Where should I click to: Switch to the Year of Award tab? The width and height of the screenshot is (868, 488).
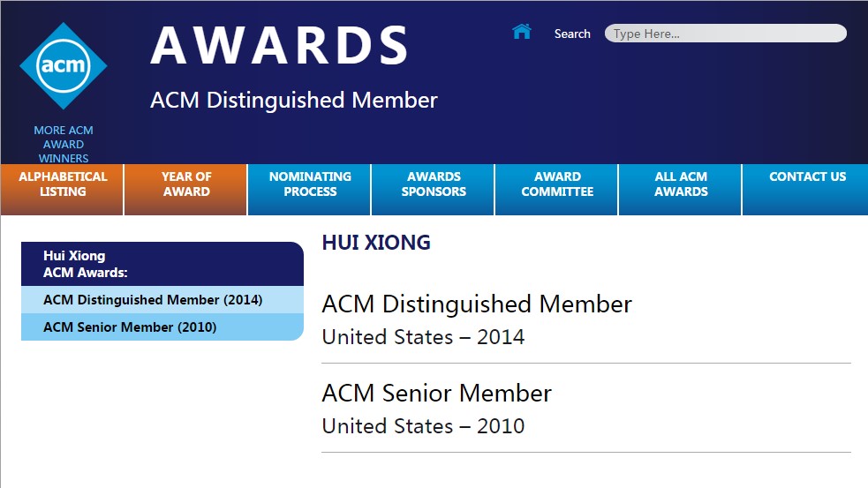(x=186, y=184)
